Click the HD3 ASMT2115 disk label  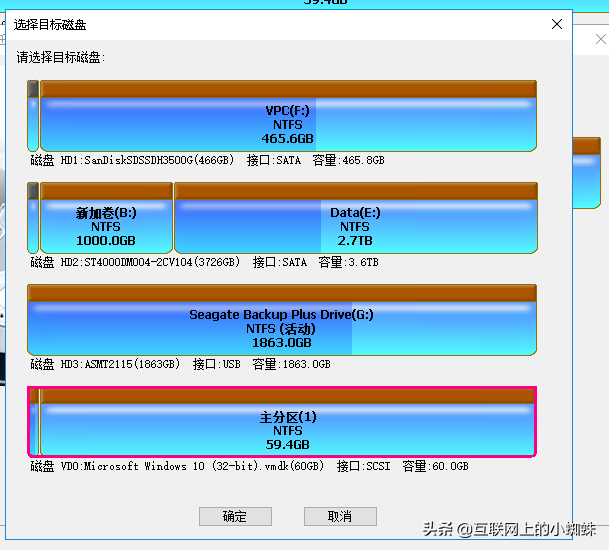pyautogui.click(x=105, y=364)
